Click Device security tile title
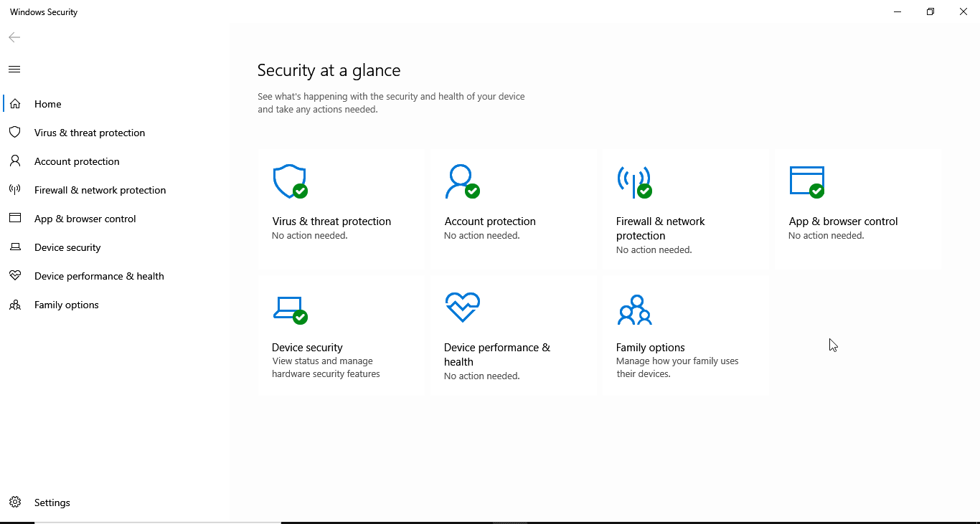980x524 pixels. click(307, 348)
